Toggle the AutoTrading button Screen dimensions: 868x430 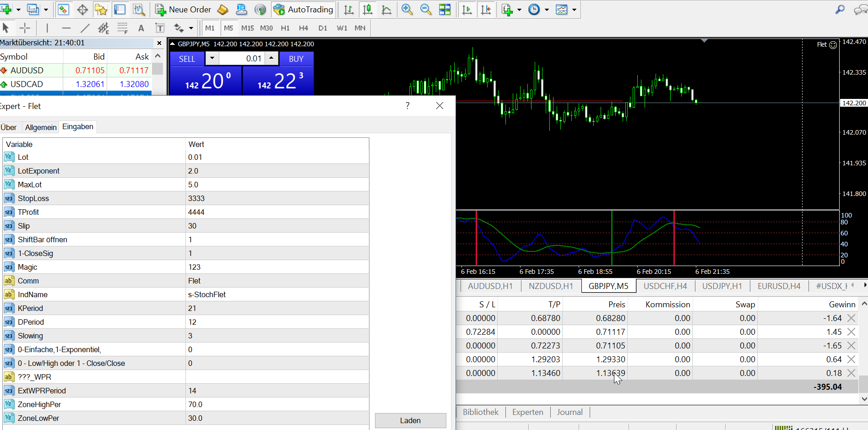pyautogui.click(x=304, y=10)
